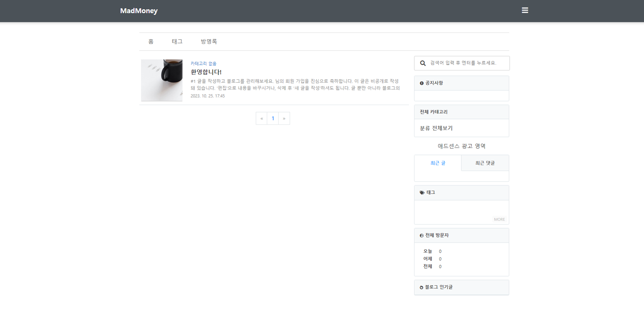The width and height of the screenshot is (644, 314).
Task: Focus the search input field
Action: (x=462, y=63)
